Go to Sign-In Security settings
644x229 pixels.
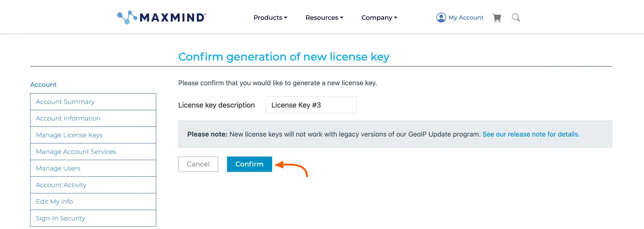click(x=60, y=218)
